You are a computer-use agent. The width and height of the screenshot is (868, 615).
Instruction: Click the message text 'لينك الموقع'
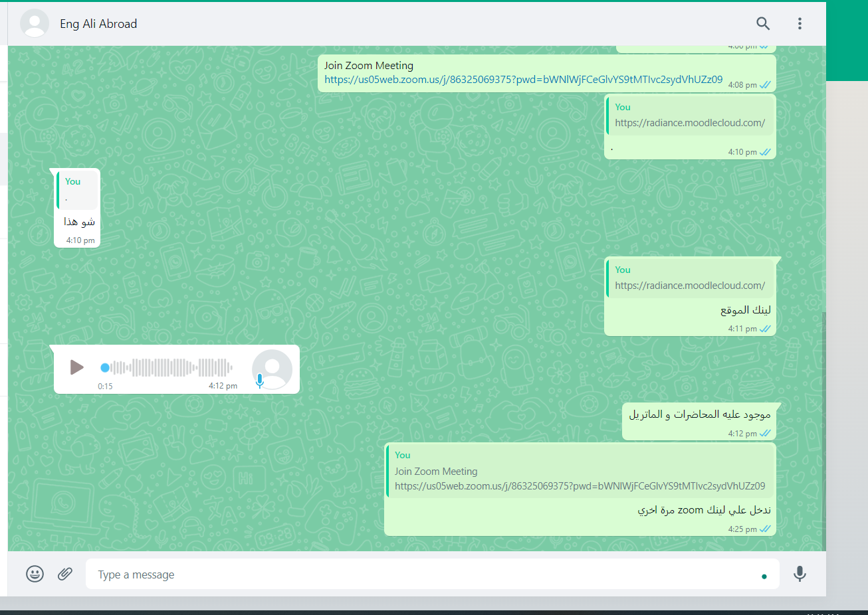pos(746,310)
